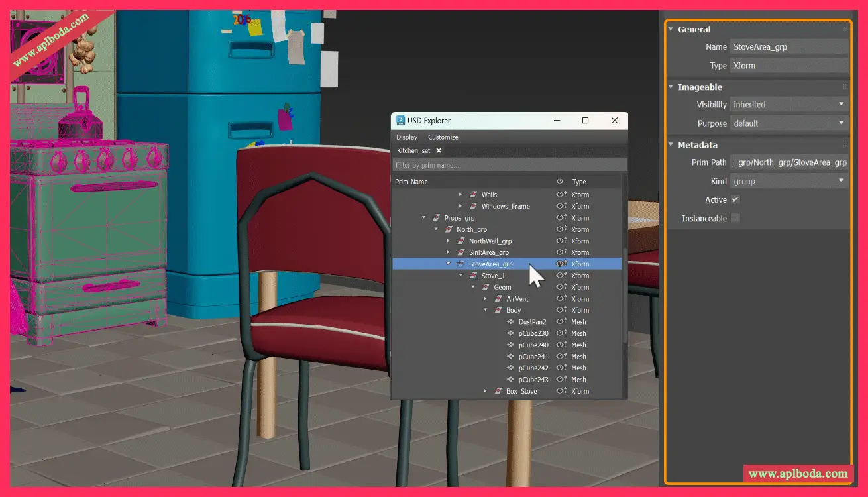Toggle visibility eye for SinkArea_grp
The width and height of the screenshot is (868, 497).
[561, 252]
